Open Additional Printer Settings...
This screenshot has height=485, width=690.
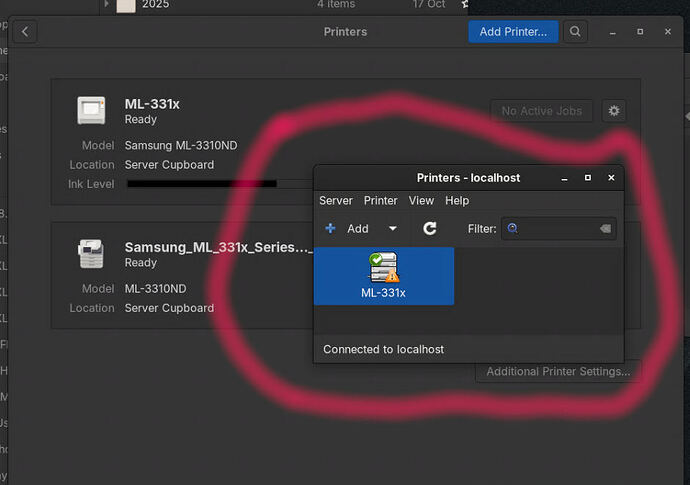(558, 372)
